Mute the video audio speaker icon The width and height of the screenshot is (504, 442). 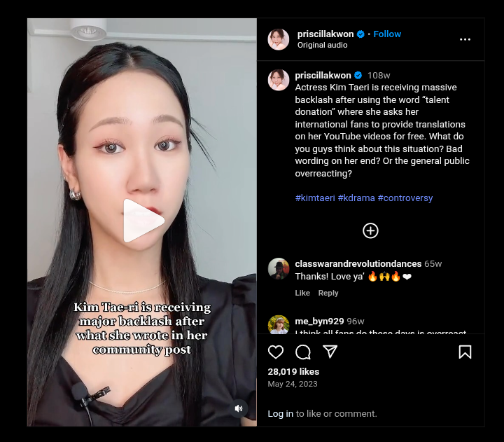(x=239, y=408)
